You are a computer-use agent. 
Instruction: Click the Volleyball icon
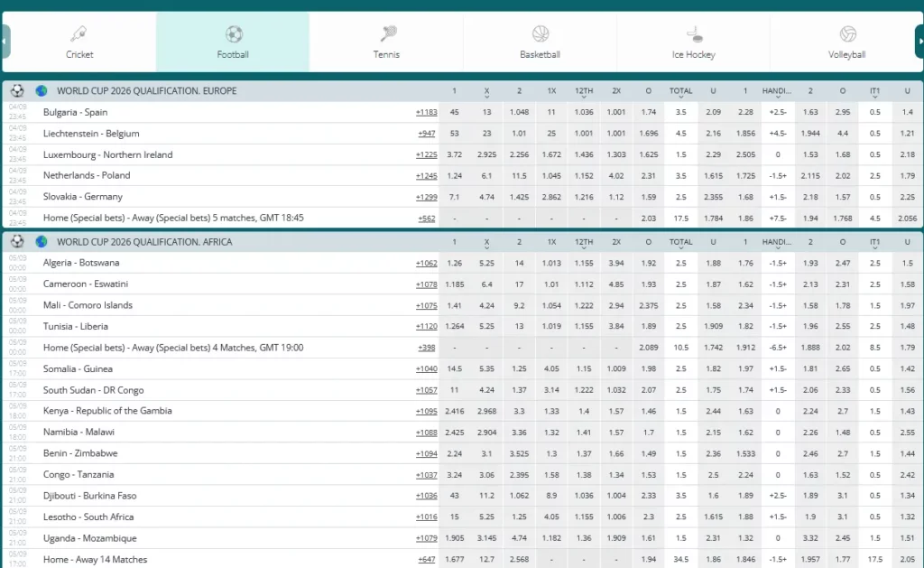846,33
